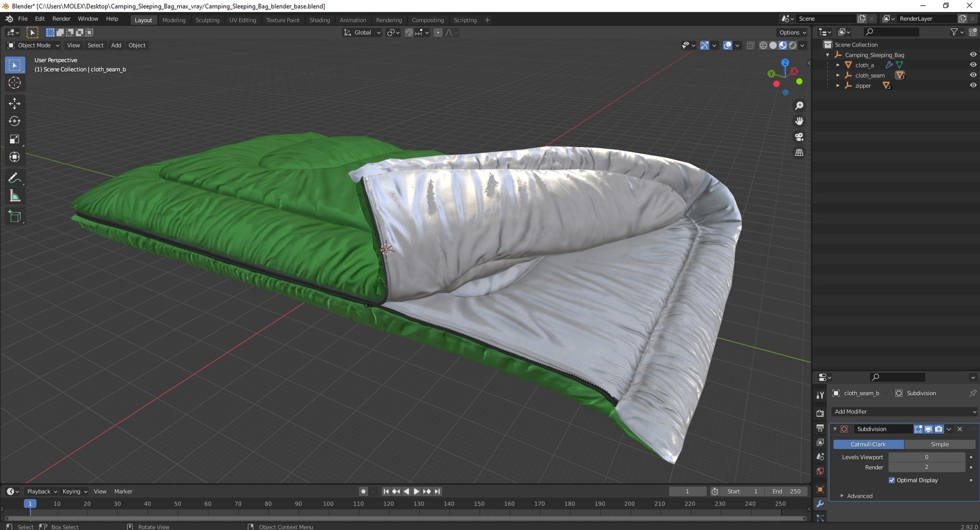Choose the Measure tool
980x530 pixels.
14,196
